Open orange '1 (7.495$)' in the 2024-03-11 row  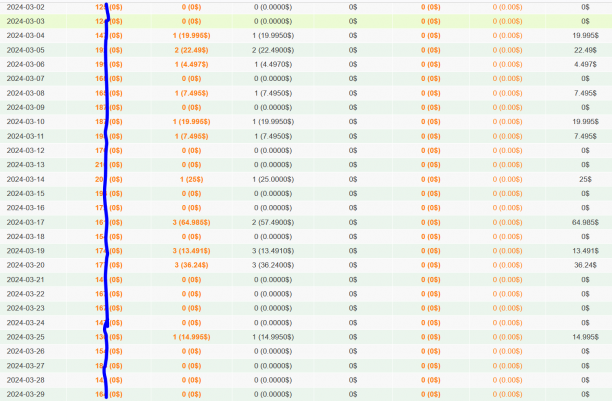191,136
